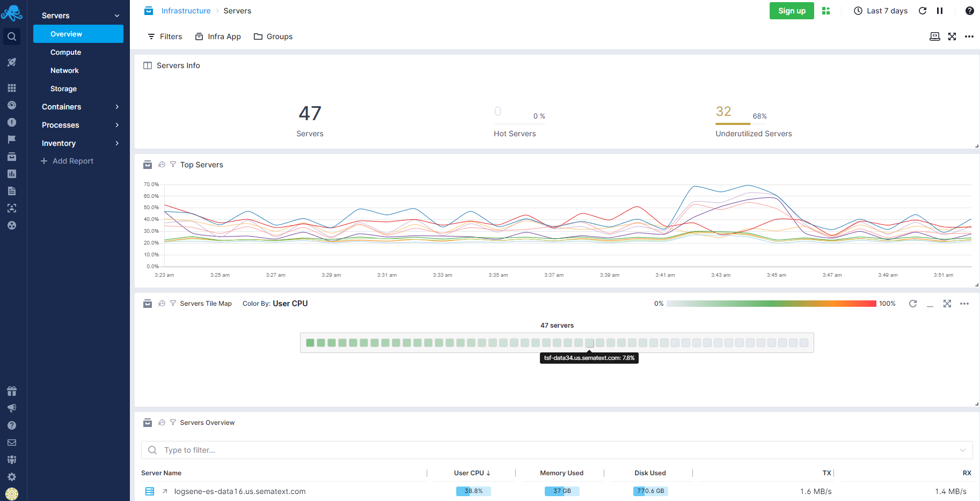Click the Type to filter input field
Screen dimensions: 980x501
(557, 450)
